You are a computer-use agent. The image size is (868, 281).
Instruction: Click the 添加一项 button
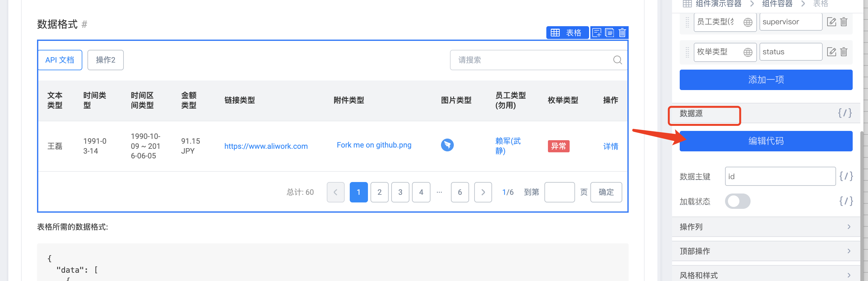point(766,80)
